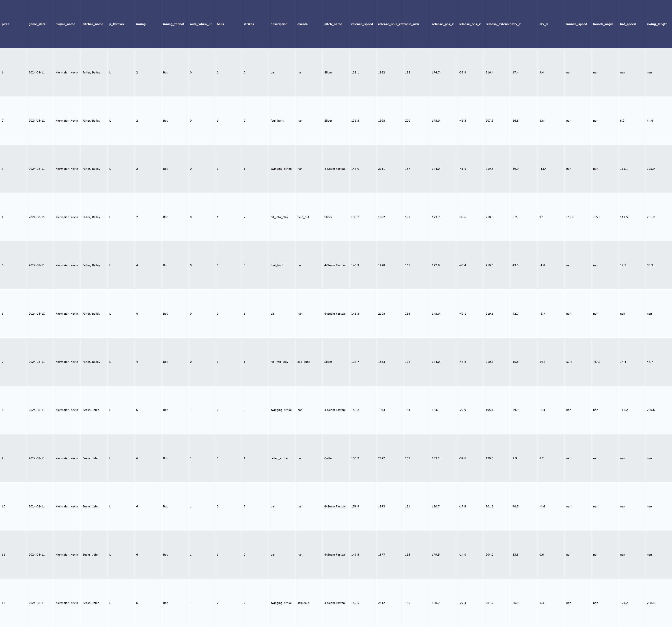Select the Cutter pitch name cell

click(328, 459)
